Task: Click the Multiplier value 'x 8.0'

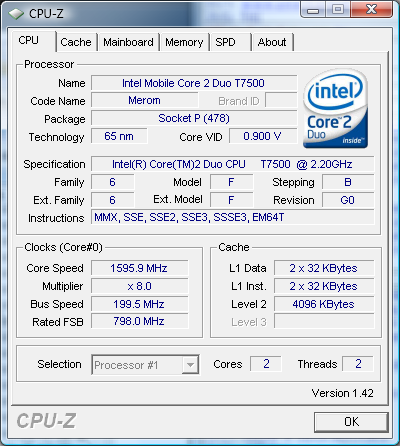Action: [139, 286]
